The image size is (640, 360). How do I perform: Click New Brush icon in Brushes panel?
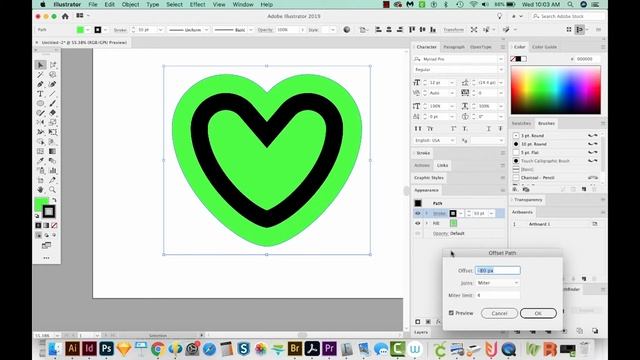(x=584, y=189)
